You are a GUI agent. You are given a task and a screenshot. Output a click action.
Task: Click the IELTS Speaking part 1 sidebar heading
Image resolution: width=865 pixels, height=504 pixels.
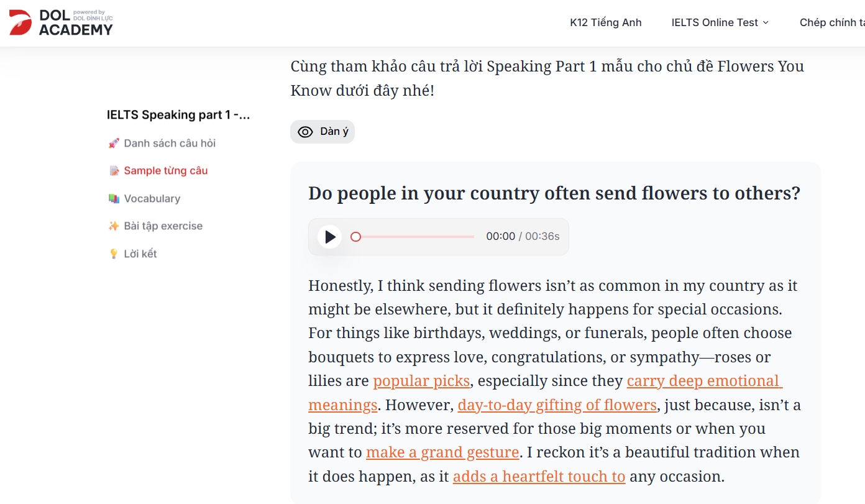coord(178,115)
